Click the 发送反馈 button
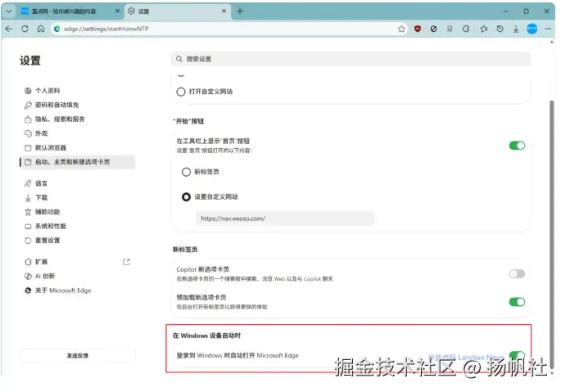561x392 pixels. [77, 355]
